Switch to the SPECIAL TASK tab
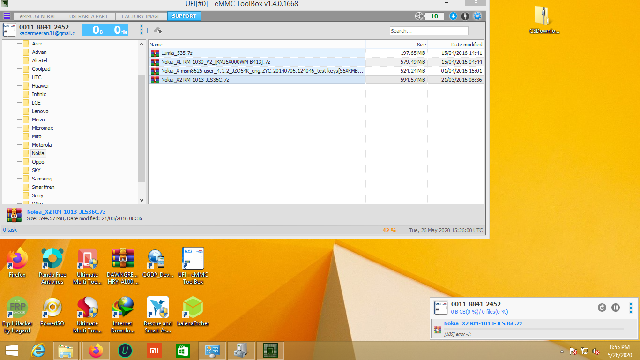 pos(89,16)
